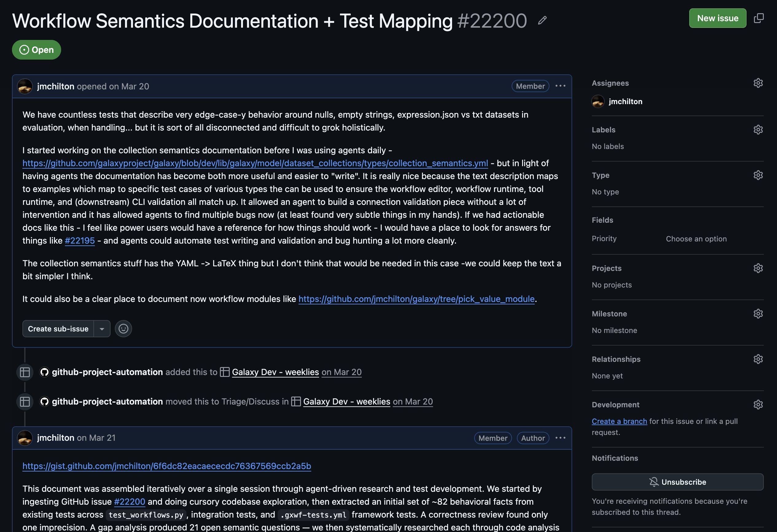Open the #22200 link in the second comment
This screenshot has height=532, width=777.
pyautogui.click(x=129, y=502)
